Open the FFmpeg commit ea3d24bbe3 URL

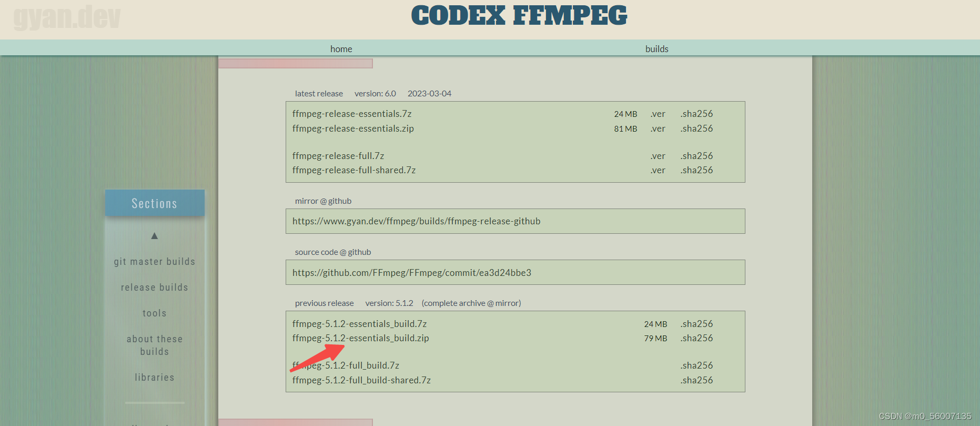[x=412, y=273]
